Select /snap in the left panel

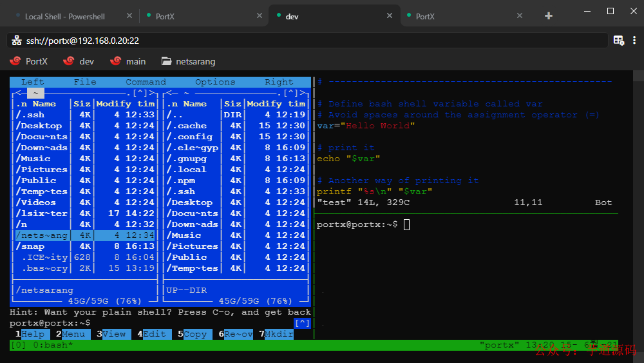coord(85,246)
